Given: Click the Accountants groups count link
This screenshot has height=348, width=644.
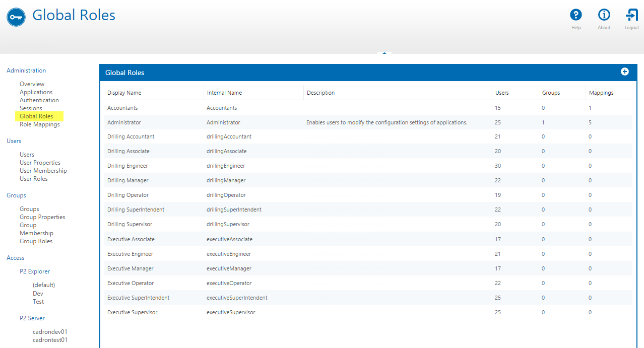Looking at the screenshot, I should tap(543, 108).
